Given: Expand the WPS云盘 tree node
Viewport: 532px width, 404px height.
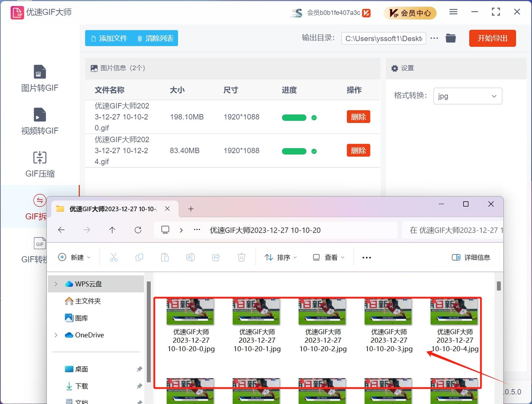Looking at the screenshot, I should (56, 284).
